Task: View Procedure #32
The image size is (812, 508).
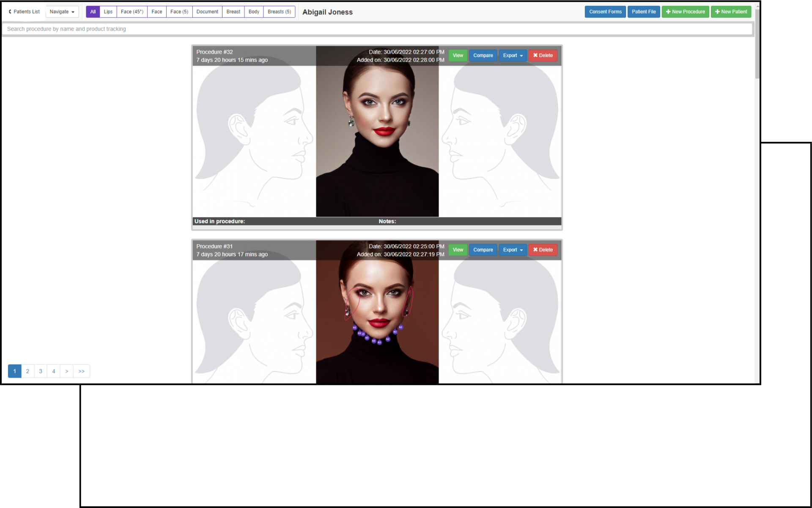Action: pyautogui.click(x=458, y=55)
